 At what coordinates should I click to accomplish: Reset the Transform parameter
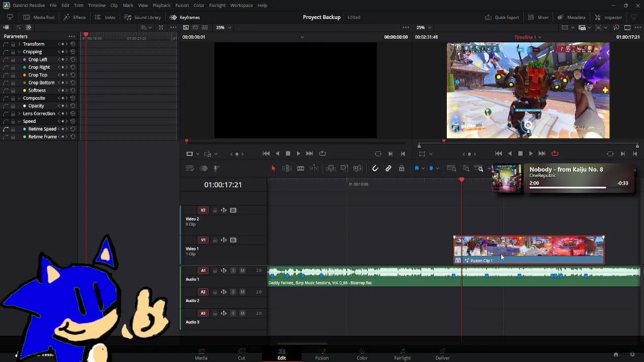click(x=73, y=44)
